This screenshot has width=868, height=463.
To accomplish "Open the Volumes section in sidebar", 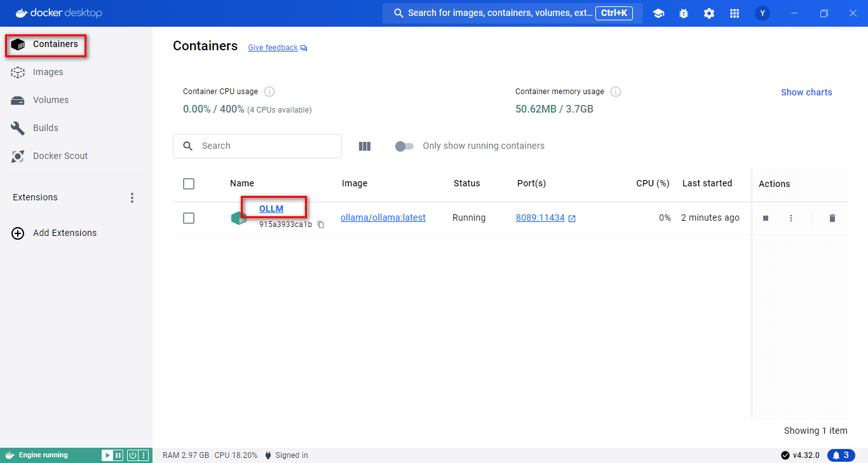I will click(x=76, y=100).
